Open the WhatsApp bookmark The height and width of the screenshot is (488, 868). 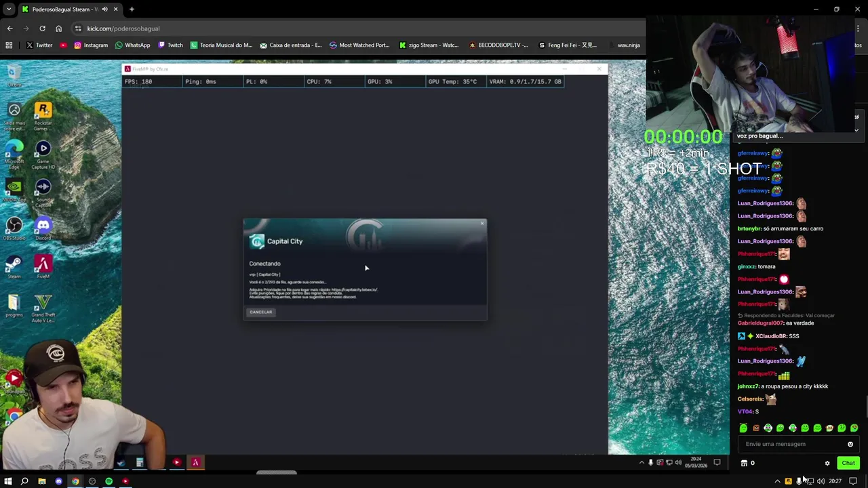click(x=133, y=45)
